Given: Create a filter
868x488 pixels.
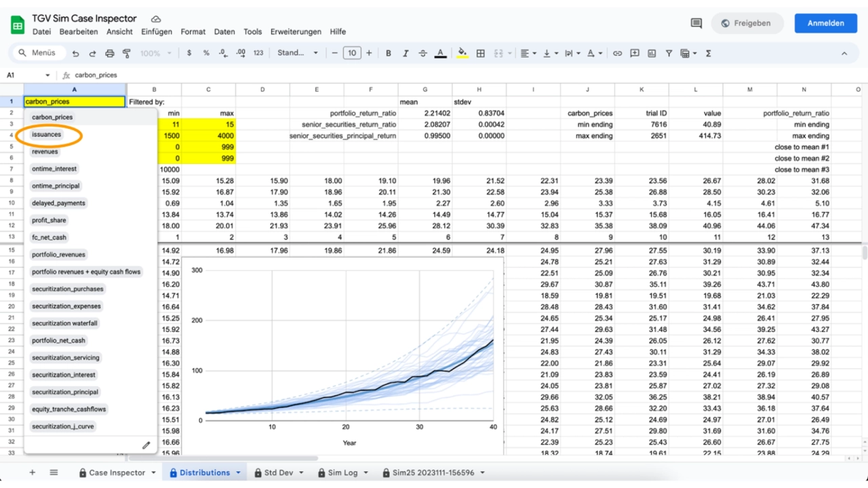Looking at the screenshot, I should (669, 54).
